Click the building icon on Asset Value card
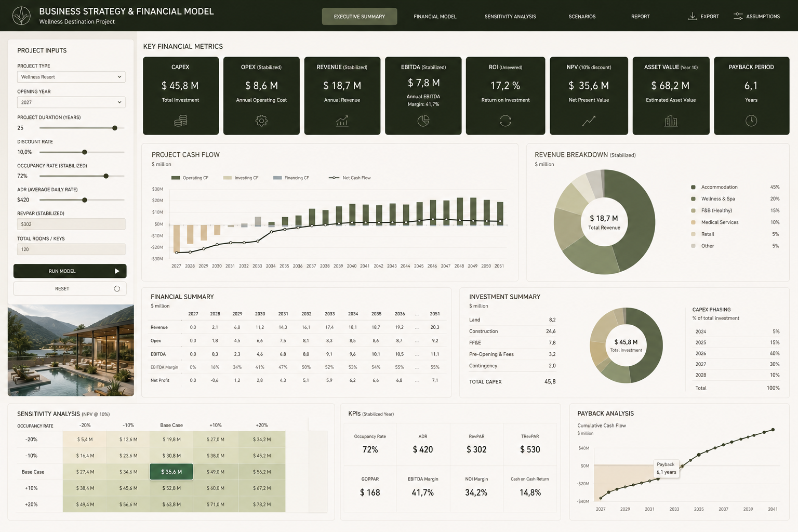798x532 pixels. pyautogui.click(x=671, y=121)
